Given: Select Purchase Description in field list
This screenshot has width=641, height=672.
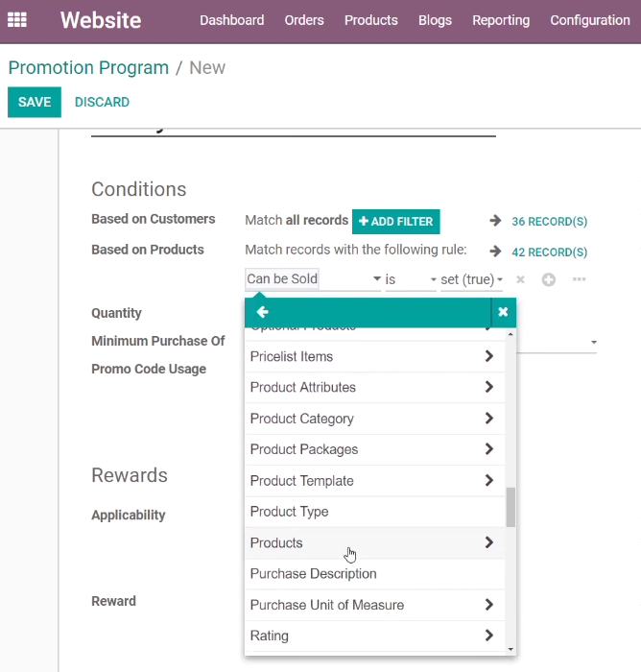Looking at the screenshot, I should [374, 574].
